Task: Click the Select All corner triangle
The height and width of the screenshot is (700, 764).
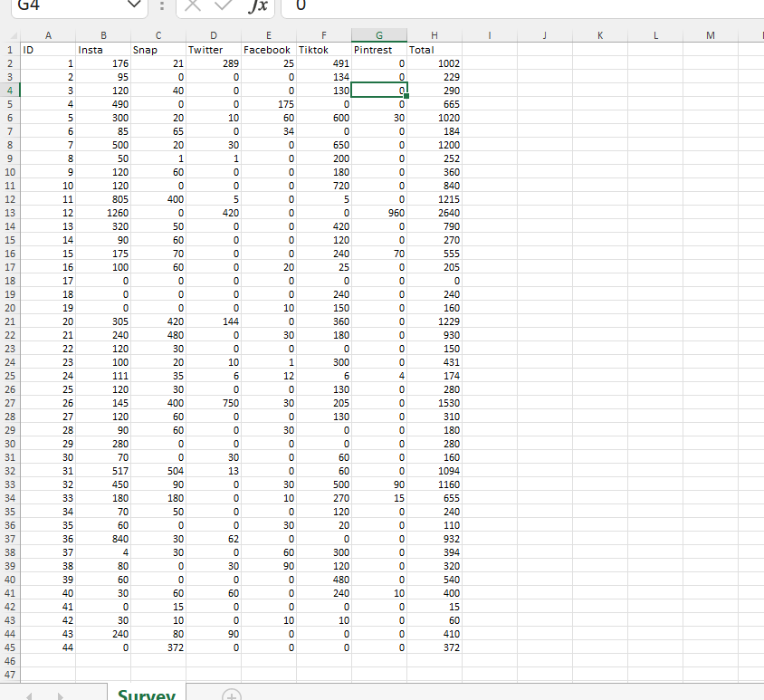Action: 14,35
